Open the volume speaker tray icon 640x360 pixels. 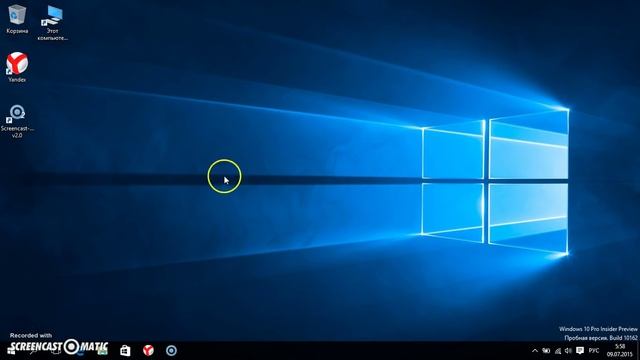click(x=568, y=351)
